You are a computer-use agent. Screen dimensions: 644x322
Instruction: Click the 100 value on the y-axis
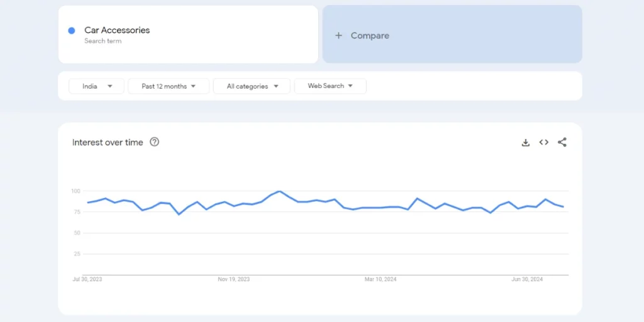[x=75, y=191]
